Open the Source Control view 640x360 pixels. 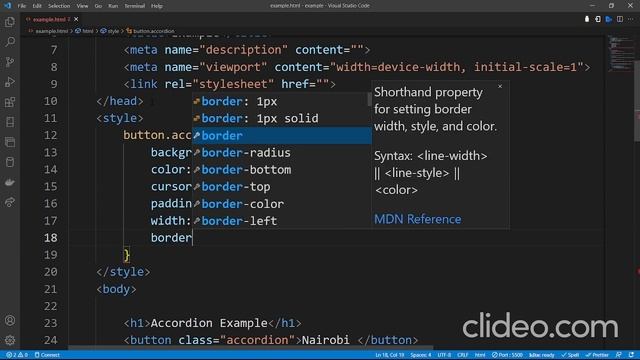[x=10, y=62]
